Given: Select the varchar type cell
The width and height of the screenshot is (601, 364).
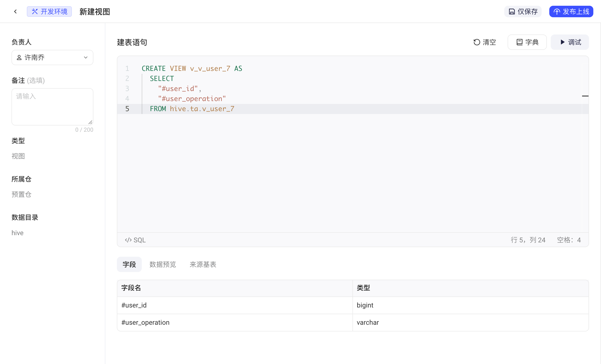Looking at the screenshot, I should pos(471,322).
